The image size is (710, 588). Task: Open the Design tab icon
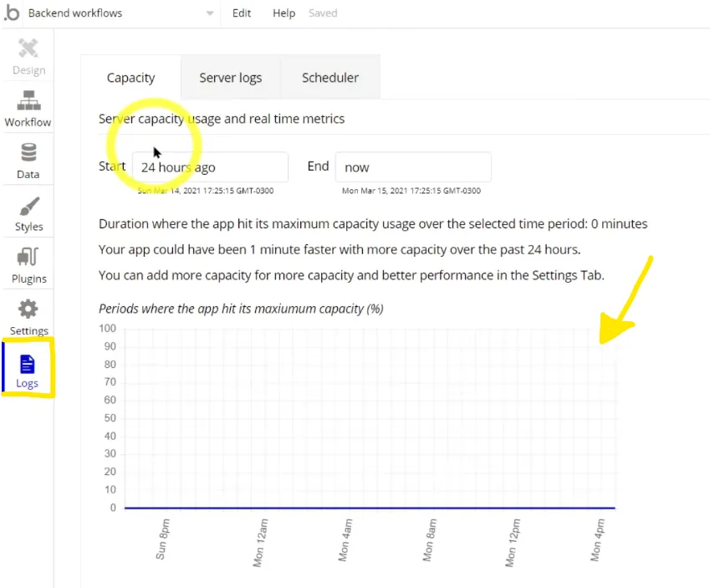(28, 49)
